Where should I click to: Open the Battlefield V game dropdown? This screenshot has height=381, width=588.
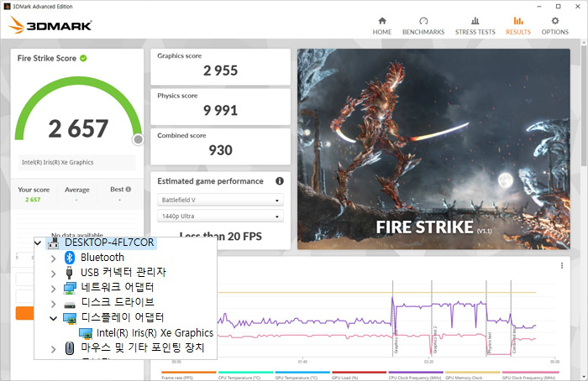220,200
